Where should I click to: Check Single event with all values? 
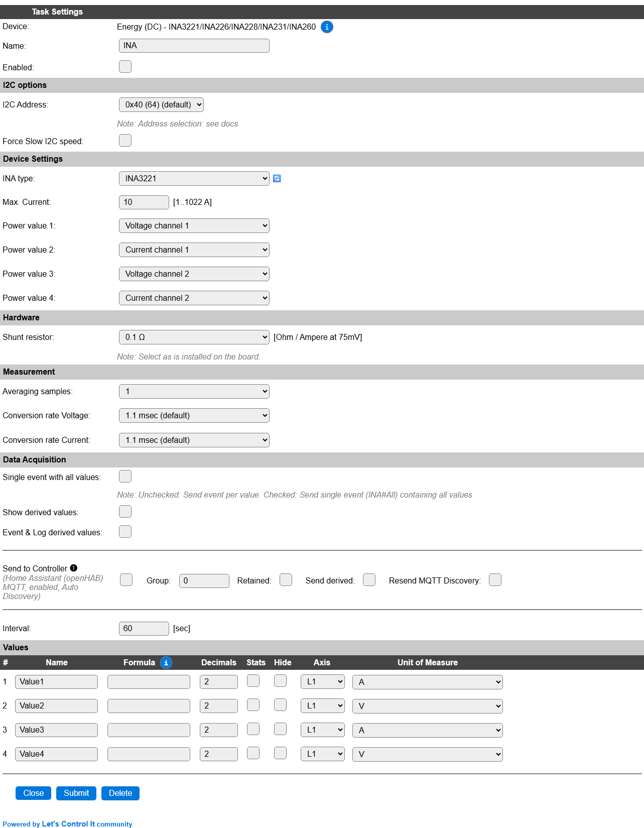pyautogui.click(x=125, y=477)
